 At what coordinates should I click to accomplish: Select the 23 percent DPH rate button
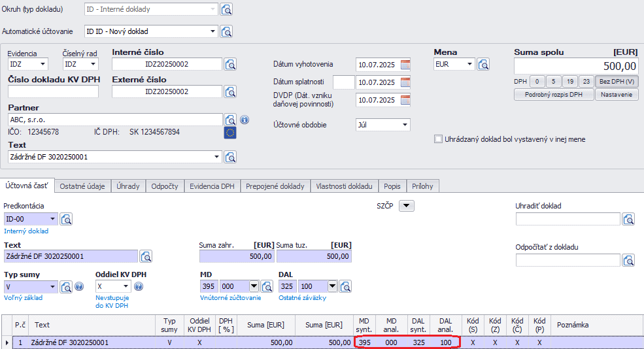586,82
